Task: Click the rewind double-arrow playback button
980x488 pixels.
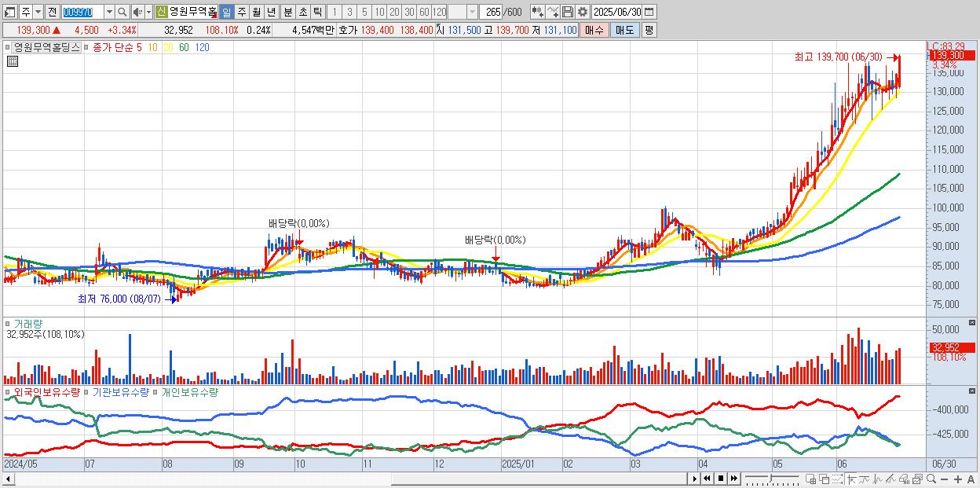Action: [707, 479]
